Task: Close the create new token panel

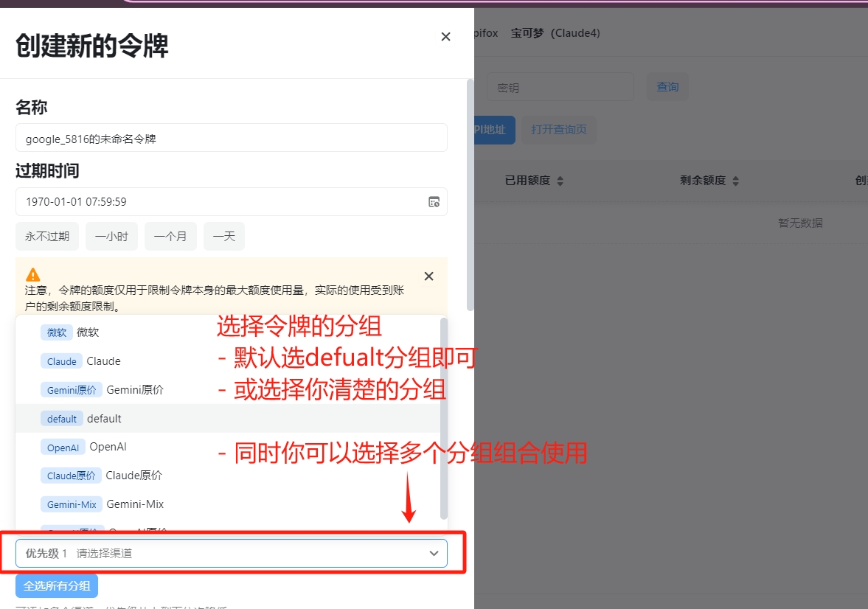Action: click(x=445, y=37)
